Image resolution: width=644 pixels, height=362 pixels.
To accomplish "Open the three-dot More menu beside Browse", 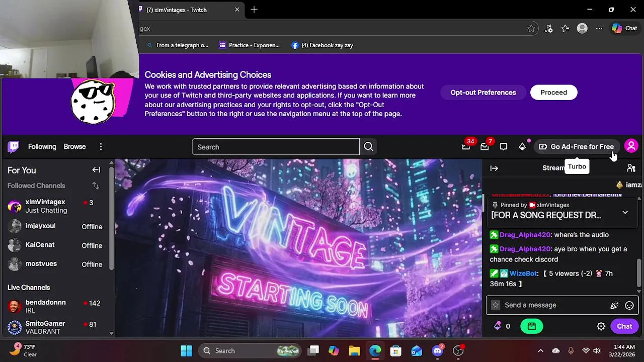I will click(x=101, y=147).
